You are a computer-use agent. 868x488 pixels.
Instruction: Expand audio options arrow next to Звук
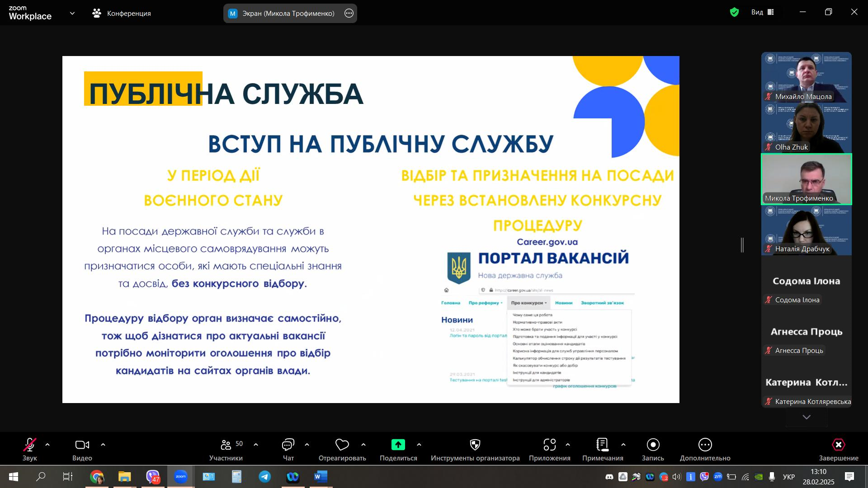47,445
